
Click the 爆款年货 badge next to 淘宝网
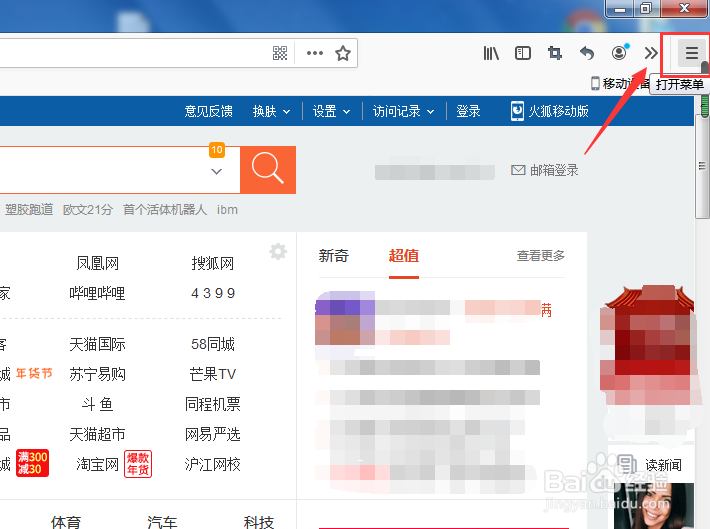(x=138, y=464)
